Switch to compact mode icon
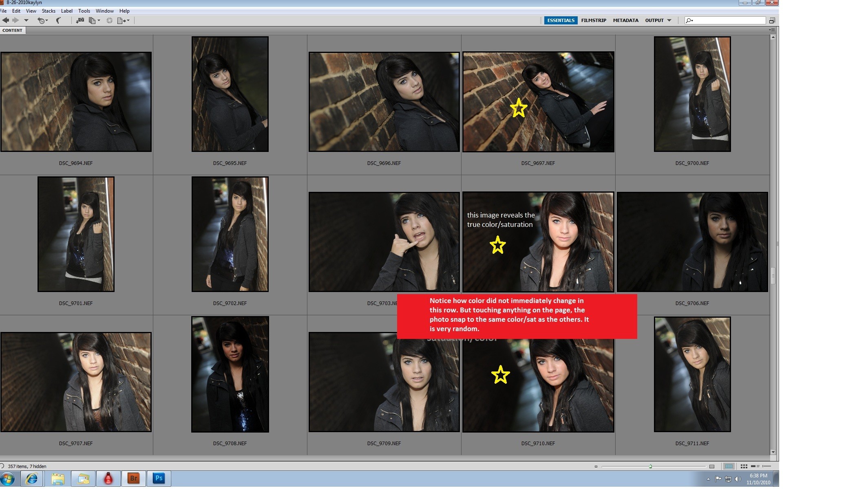This screenshot has width=868, height=490. point(772,20)
